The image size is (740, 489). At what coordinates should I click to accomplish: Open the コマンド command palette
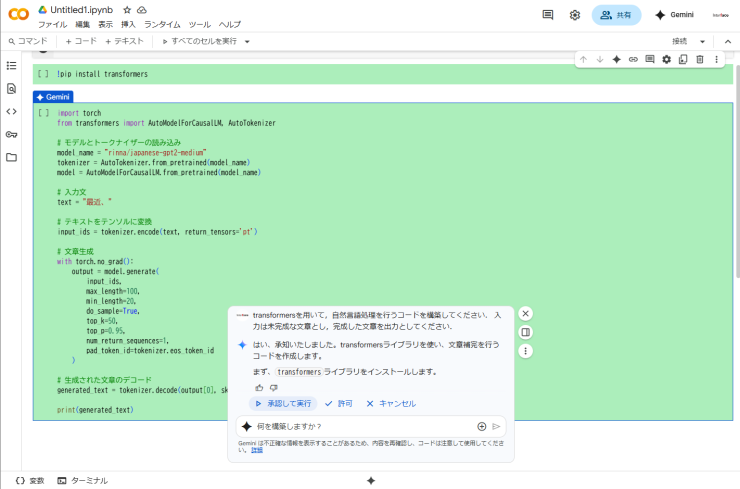[x=28, y=42]
